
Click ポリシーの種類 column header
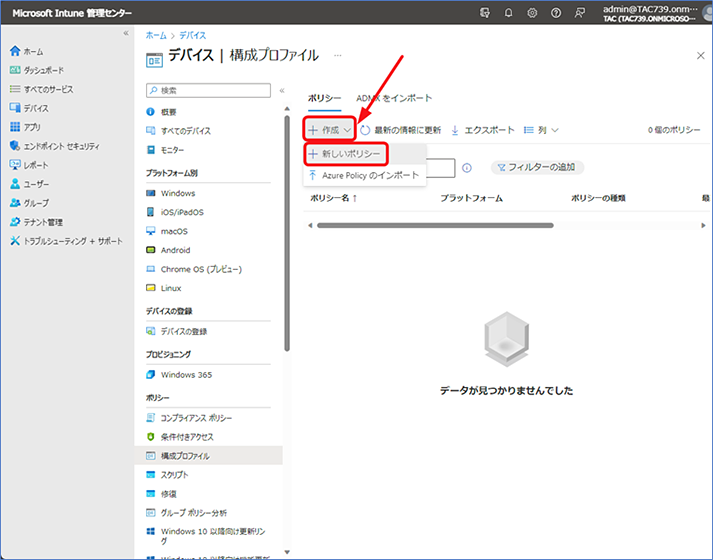pos(598,198)
